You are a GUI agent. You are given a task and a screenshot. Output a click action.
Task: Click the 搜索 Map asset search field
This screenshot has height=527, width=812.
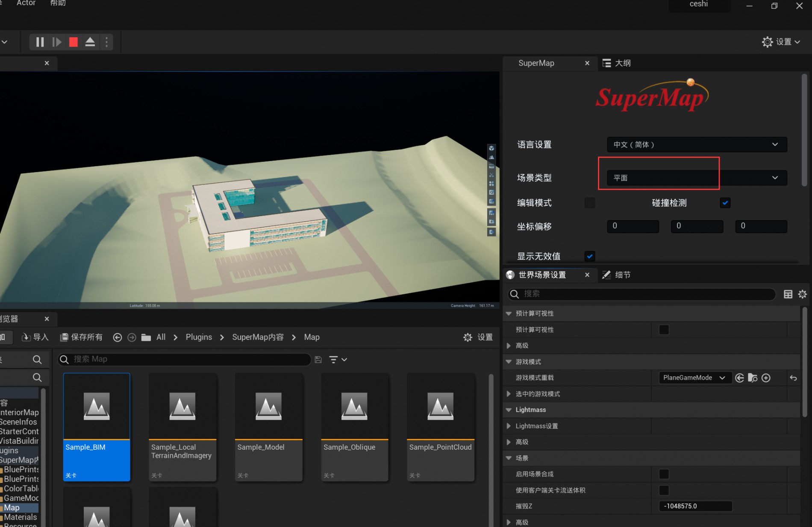click(184, 359)
